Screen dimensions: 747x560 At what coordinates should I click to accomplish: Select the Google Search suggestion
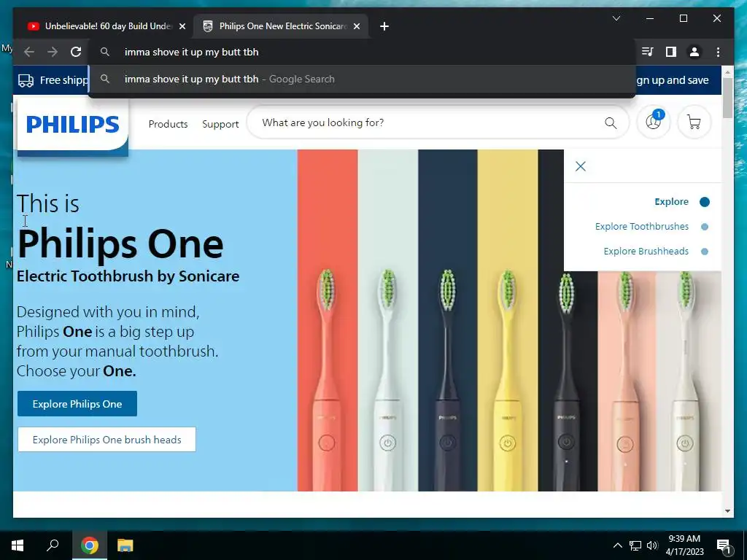362,79
